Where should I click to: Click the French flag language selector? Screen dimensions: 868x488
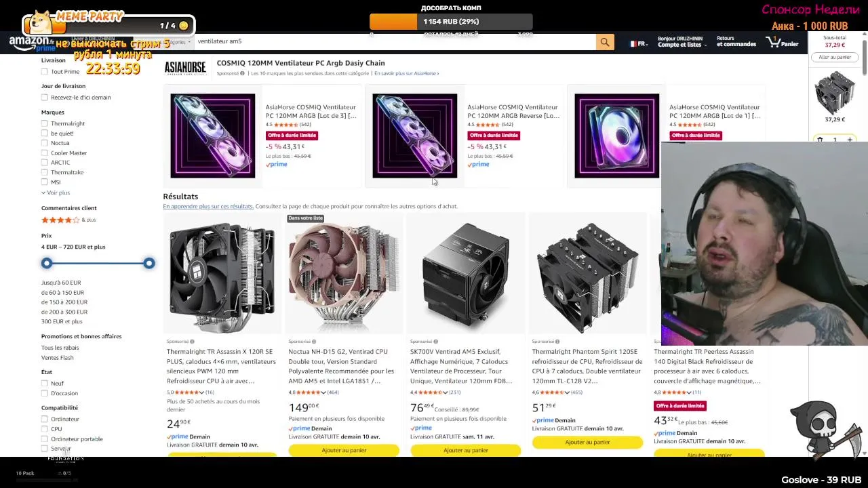(x=638, y=43)
